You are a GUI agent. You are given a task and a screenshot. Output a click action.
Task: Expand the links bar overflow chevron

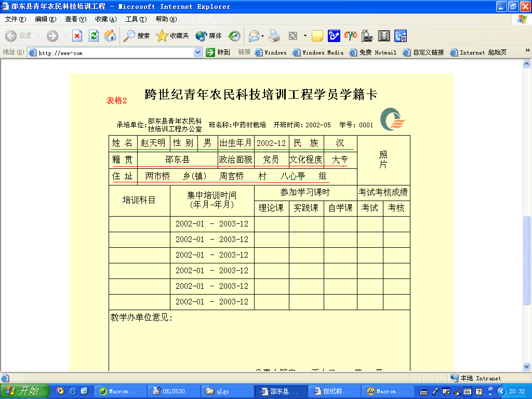(527, 51)
